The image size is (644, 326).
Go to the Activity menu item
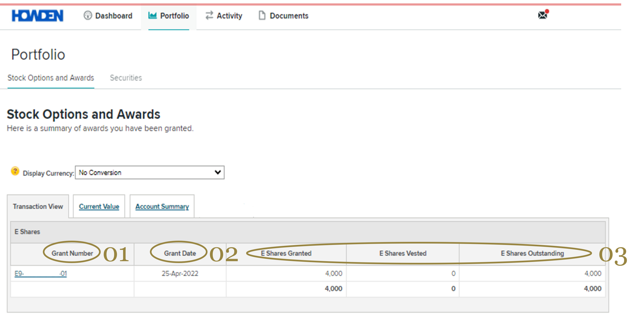pyautogui.click(x=229, y=16)
